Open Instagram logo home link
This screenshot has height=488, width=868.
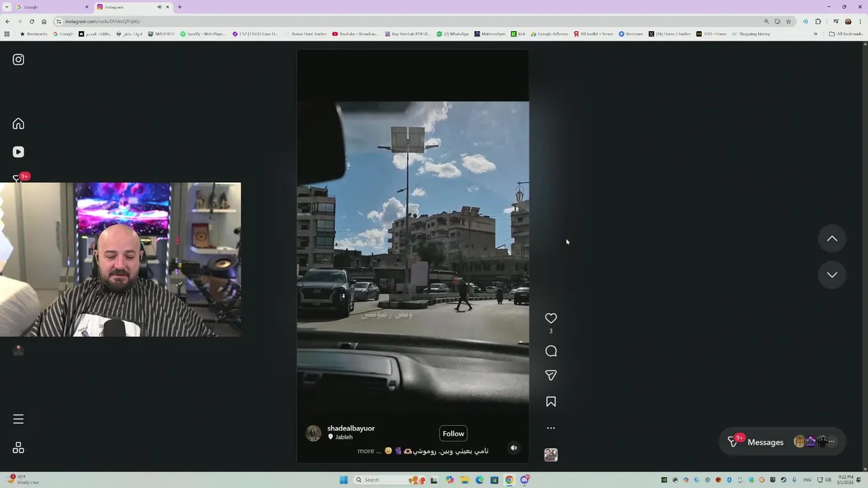18,60
